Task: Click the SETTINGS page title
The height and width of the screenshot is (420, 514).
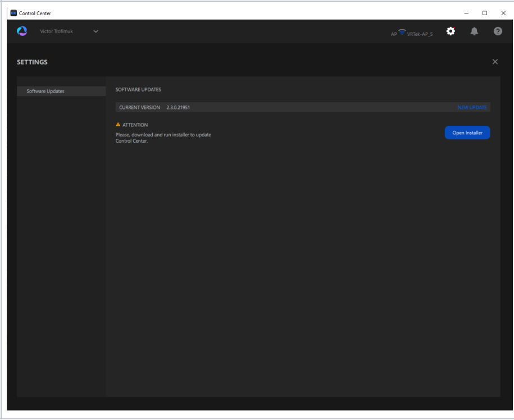Action: [x=32, y=62]
